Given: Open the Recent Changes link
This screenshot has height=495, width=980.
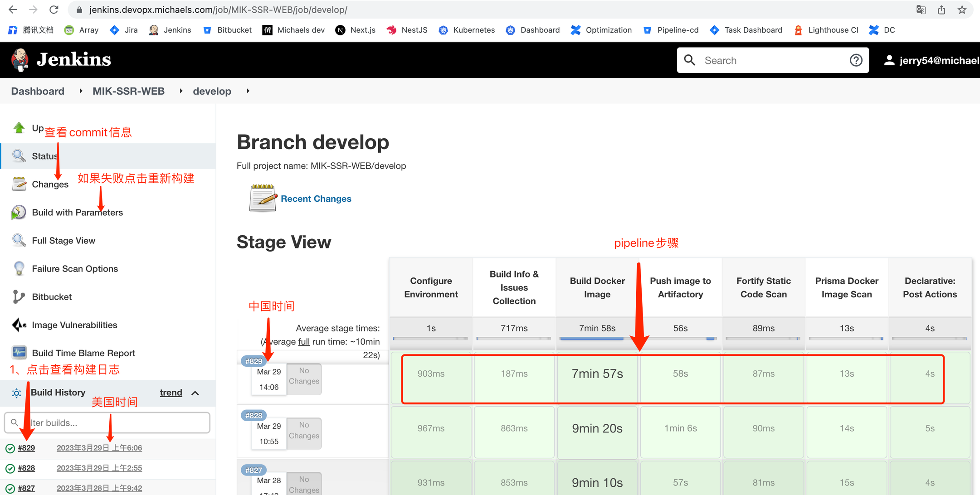Looking at the screenshot, I should 316,199.
